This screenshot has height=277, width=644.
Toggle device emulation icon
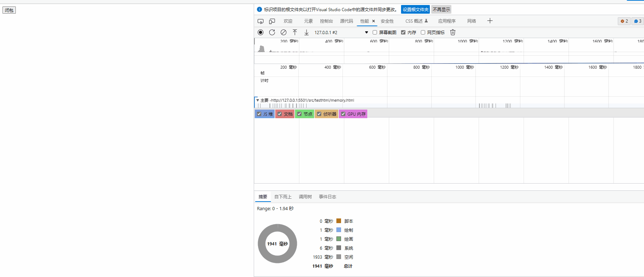click(272, 21)
